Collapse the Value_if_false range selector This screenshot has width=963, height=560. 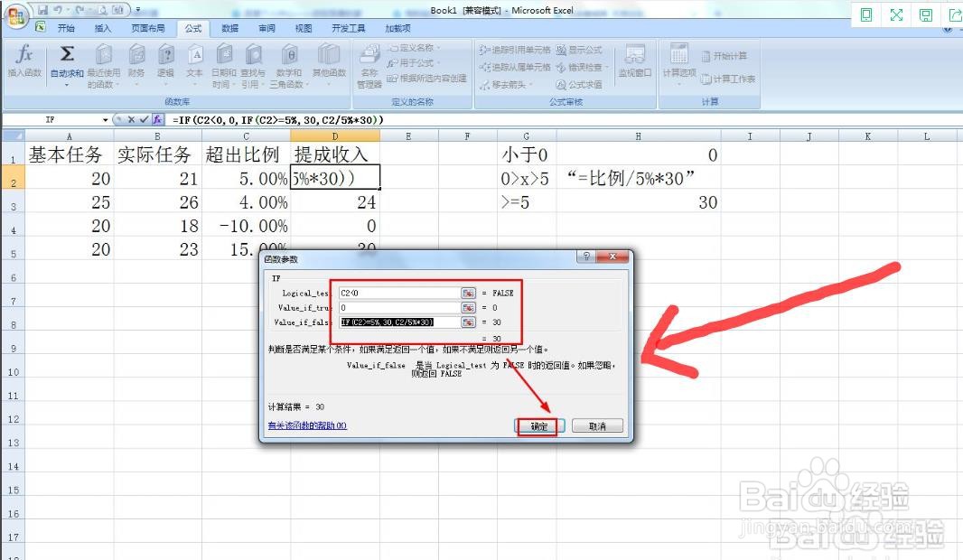pos(468,322)
